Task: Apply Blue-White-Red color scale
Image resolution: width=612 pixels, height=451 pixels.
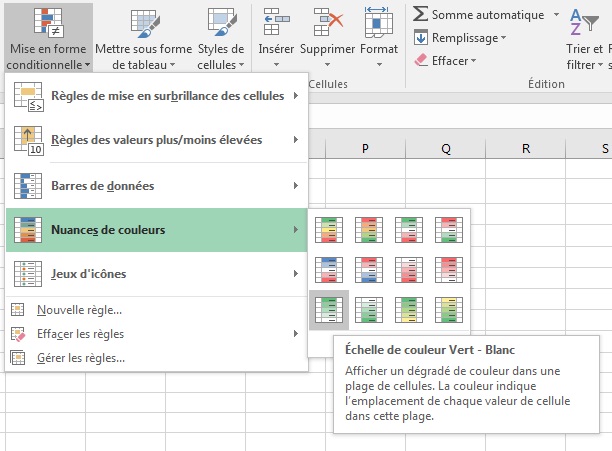Action: 329,270
